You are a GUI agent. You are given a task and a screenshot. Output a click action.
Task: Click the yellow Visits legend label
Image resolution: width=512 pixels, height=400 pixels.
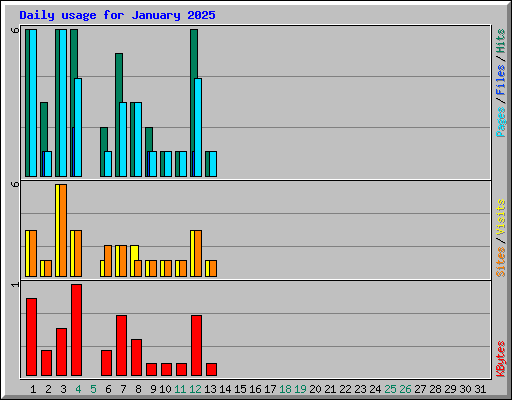(501, 218)
